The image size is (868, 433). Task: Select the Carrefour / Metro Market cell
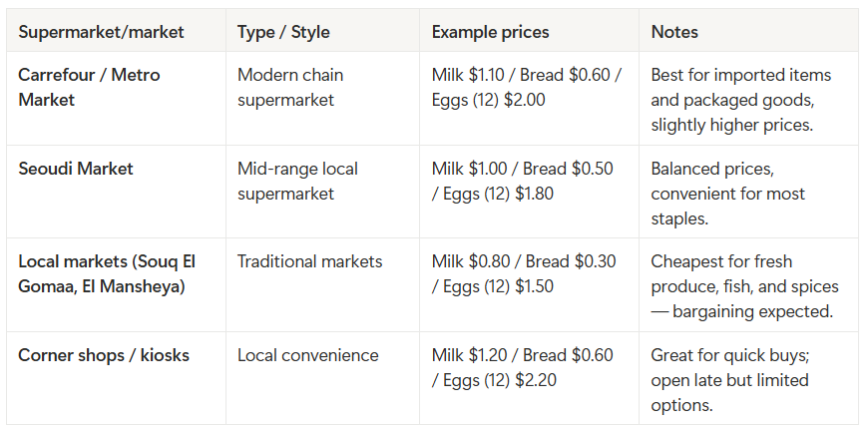click(89, 88)
